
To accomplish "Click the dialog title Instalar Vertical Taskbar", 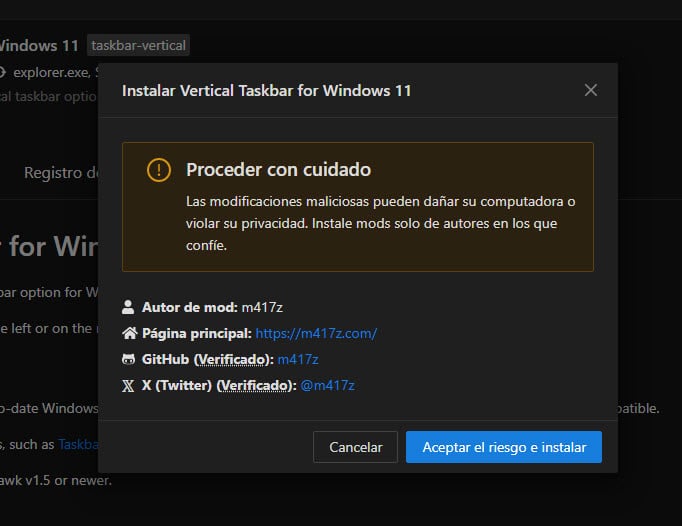I will (267, 90).
